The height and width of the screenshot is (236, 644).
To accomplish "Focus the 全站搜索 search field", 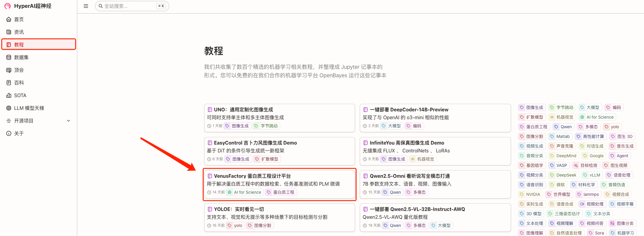I will click(132, 6).
